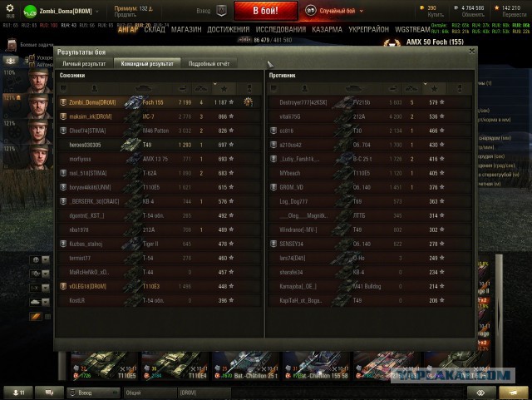
Task: Select the Bat.-Châtillon 155 58 carousel tank
Action: pyautogui.click(x=316, y=366)
